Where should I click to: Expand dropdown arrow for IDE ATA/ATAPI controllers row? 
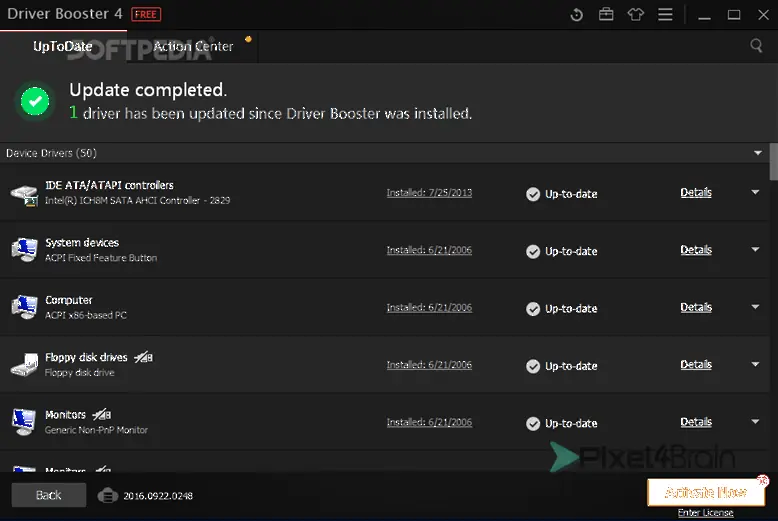point(755,192)
